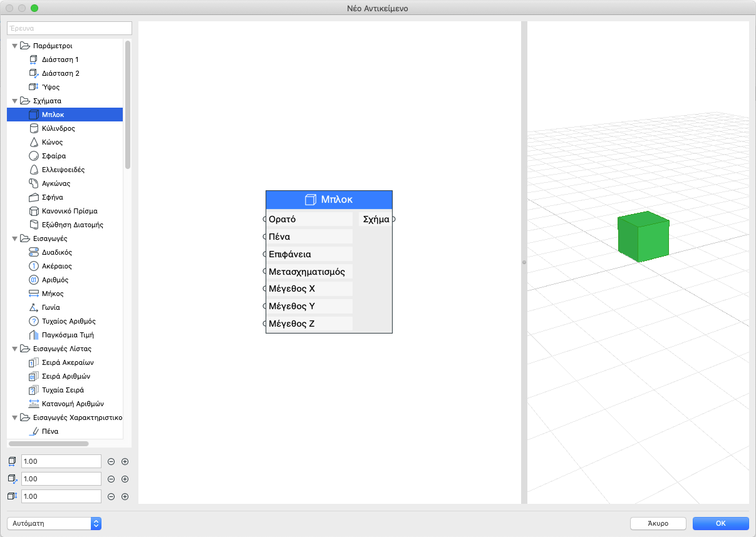Collapse the Εισαγωγές Λίστας folder
This screenshot has width=756, height=537.
point(14,349)
